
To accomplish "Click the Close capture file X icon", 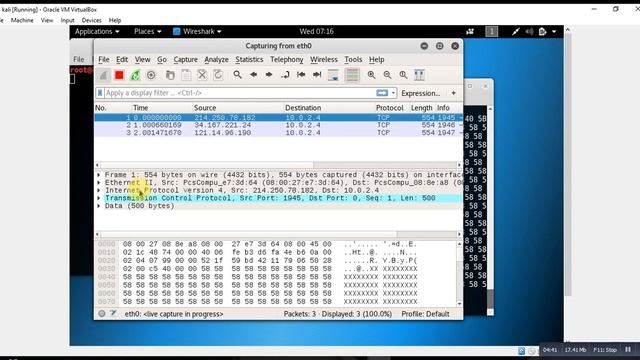I will pyautogui.click(x=202, y=75).
